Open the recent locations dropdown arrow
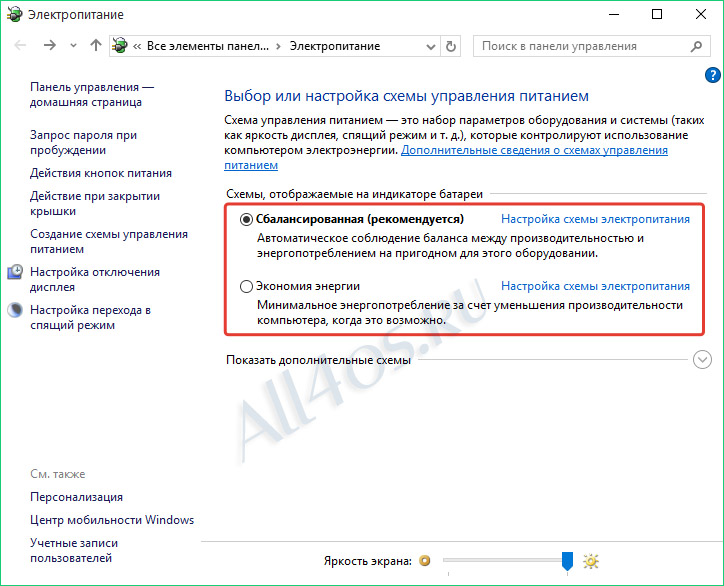Screen dimensions: 724x586 tap(73, 46)
